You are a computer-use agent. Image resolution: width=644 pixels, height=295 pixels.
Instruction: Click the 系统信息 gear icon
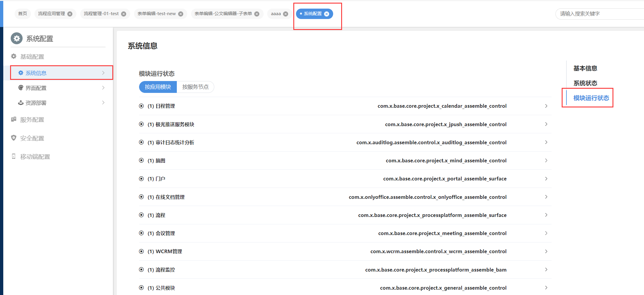(x=21, y=73)
